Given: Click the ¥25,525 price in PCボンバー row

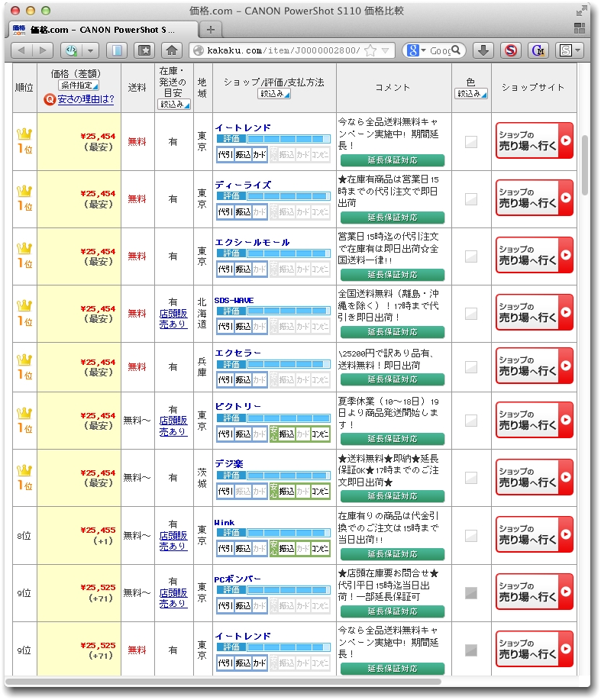Looking at the screenshot, I should point(98,588).
